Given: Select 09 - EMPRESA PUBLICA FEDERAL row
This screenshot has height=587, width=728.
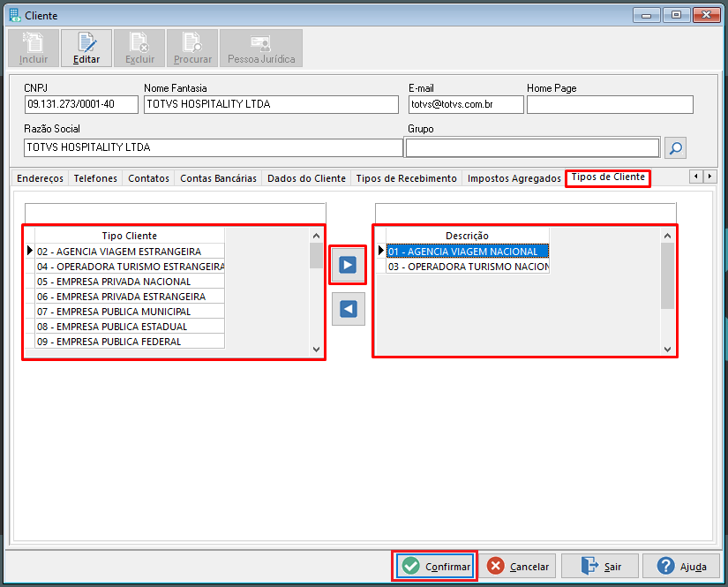Looking at the screenshot, I should click(x=130, y=342).
